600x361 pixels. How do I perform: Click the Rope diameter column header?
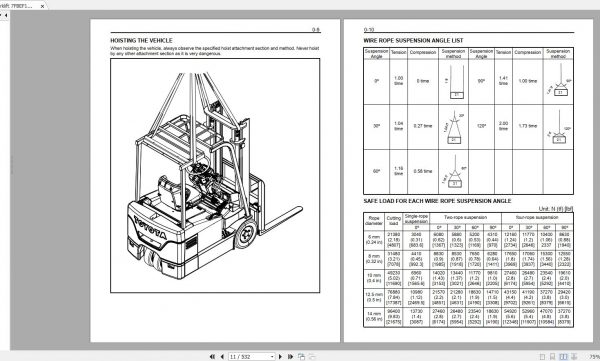[x=374, y=221]
